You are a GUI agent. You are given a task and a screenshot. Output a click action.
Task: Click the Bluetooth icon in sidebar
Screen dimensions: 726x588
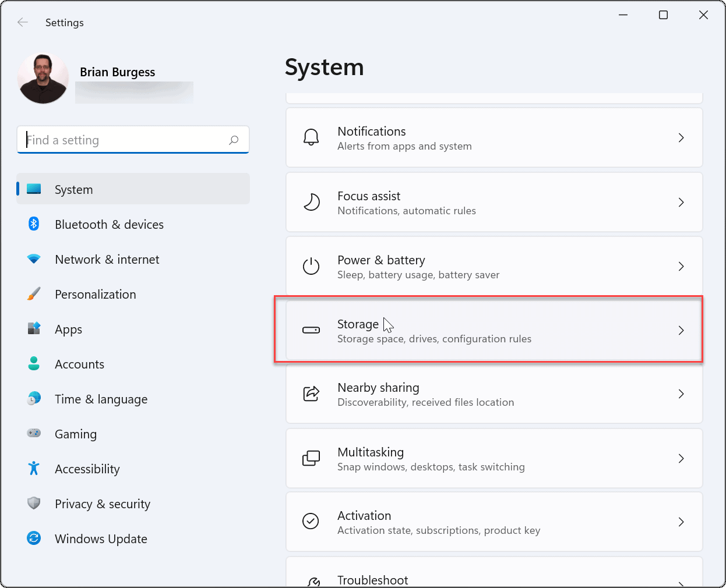click(34, 224)
